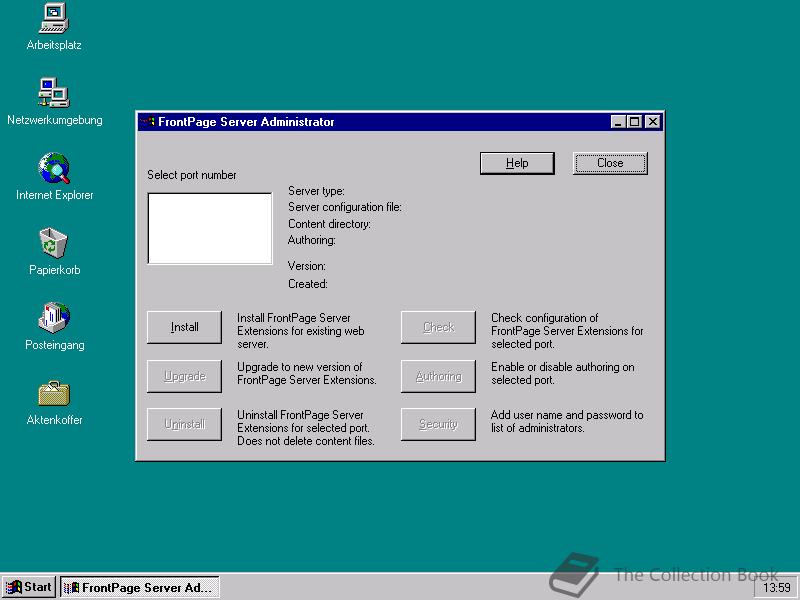Viewport: 800px width, 600px height.
Task: Click the grayed Security button
Action: point(438,424)
